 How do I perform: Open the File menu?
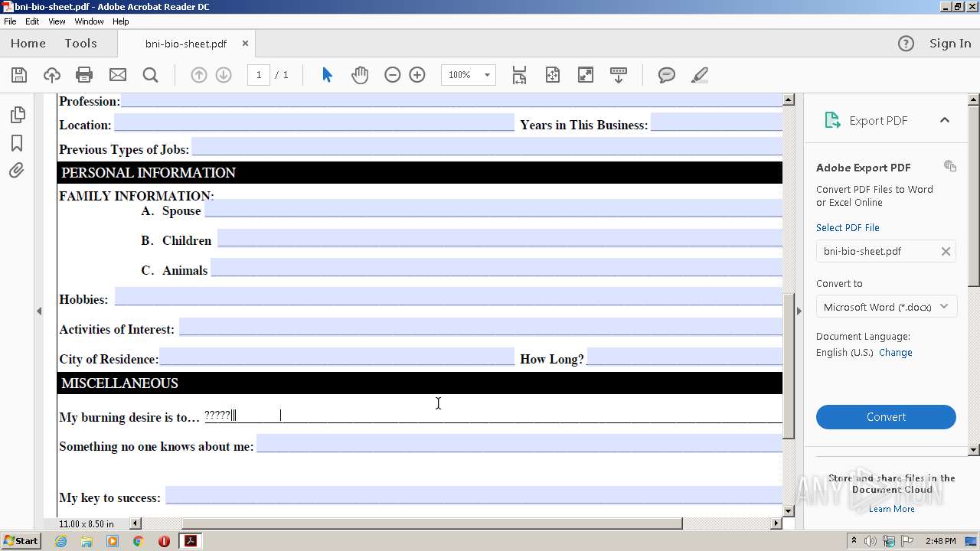10,21
